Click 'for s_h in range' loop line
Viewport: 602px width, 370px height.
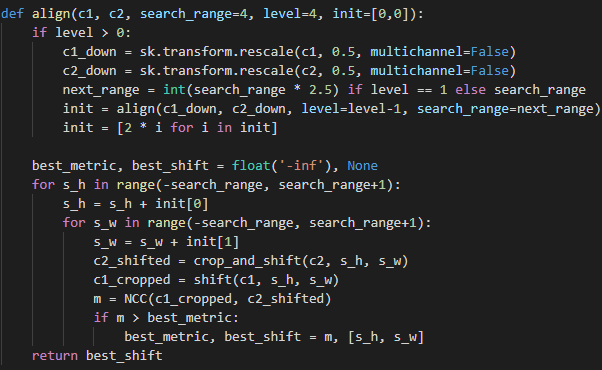pos(216,185)
